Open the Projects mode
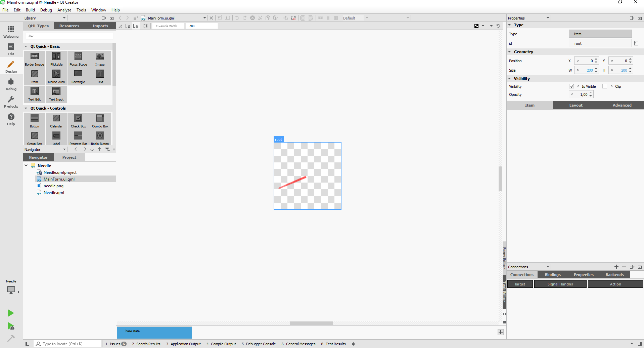Viewport: 644px width, 348px height. pyautogui.click(x=11, y=102)
